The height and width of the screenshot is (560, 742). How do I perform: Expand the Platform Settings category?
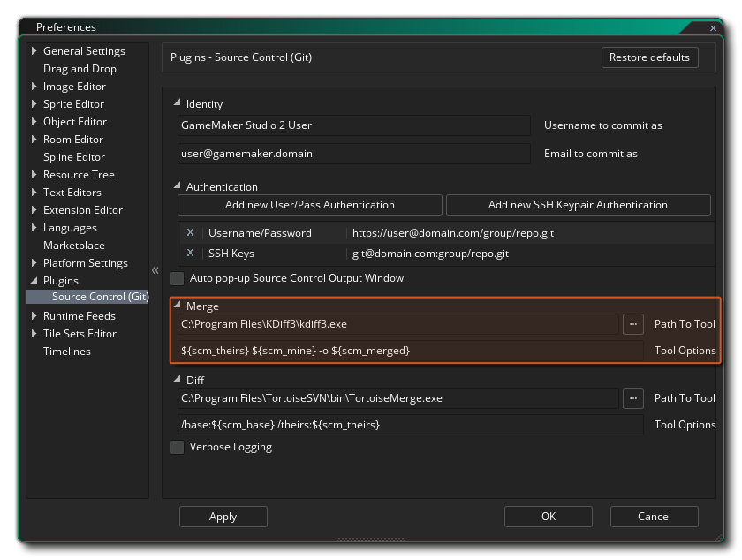[34, 262]
